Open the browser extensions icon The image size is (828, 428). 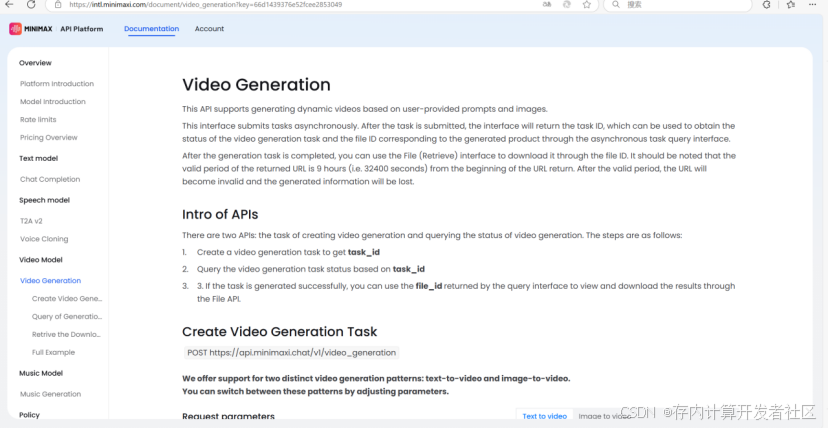point(767,4)
